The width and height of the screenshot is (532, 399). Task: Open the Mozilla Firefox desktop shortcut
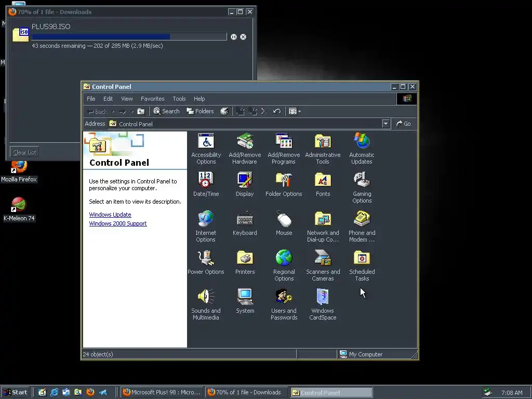tap(19, 171)
